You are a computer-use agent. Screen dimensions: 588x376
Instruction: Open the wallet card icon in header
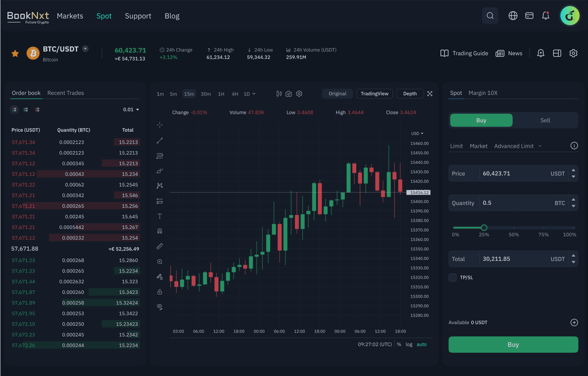(529, 16)
